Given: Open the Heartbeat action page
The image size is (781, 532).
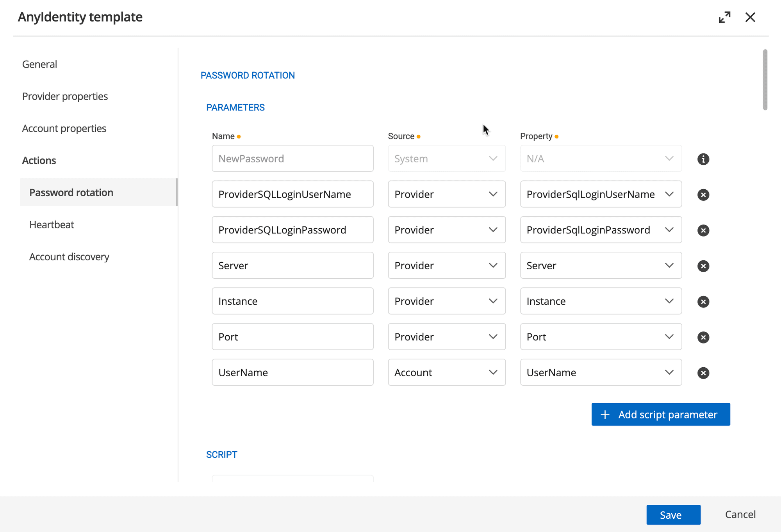Looking at the screenshot, I should point(52,225).
